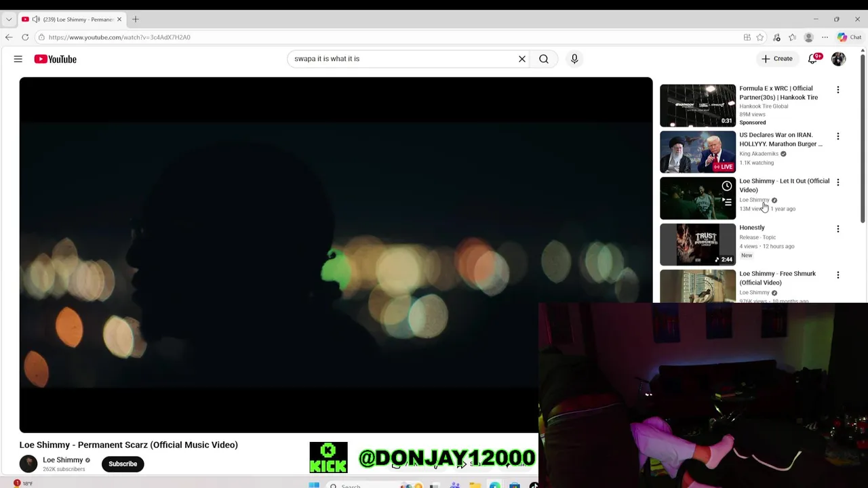Open the YouTube account avatar menu

839,59
